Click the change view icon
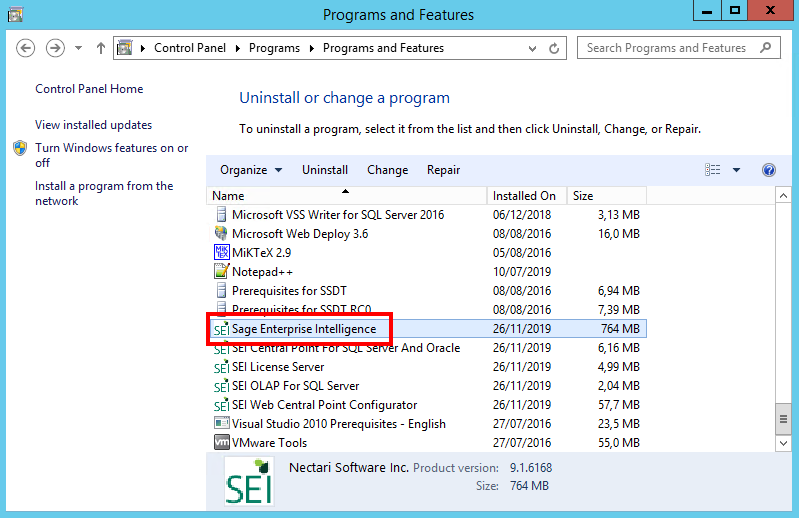The image size is (799, 518). tap(713, 170)
